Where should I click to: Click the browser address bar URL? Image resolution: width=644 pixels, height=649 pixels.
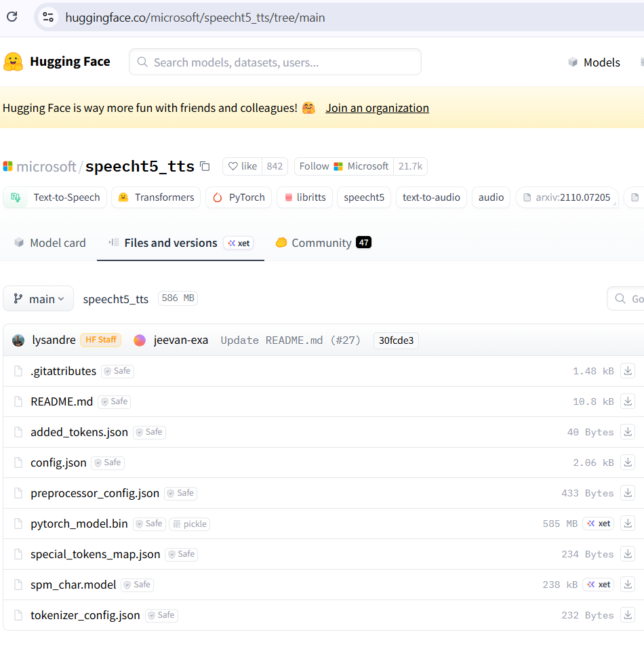coord(195,18)
